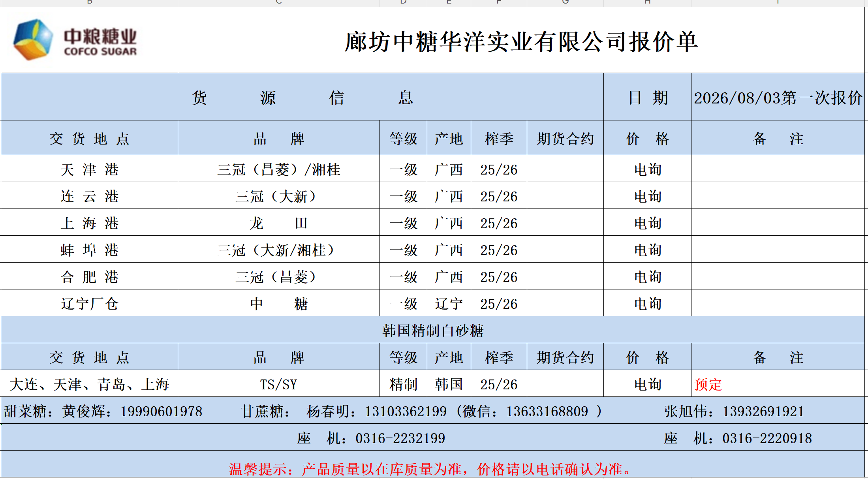Screen dimensions: 868x479
Task: Select the 一级 grade in 合肥港 row
Action: pos(403,276)
